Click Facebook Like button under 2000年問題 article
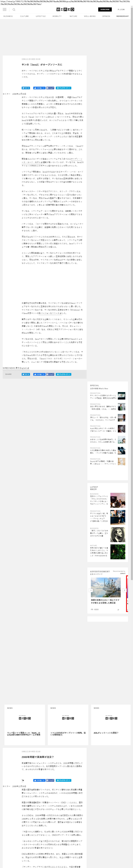The height and width of the screenshot is (868, 133). (x=39, y=780)
